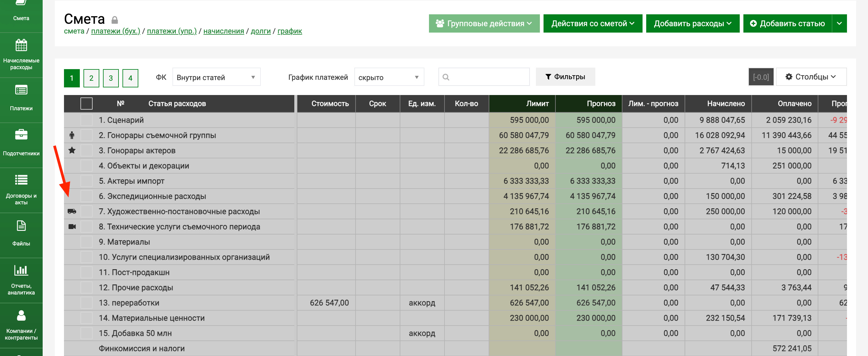868x356 pixels.
Task: Open the платежи (упр.) link
Action: [172, 31]
